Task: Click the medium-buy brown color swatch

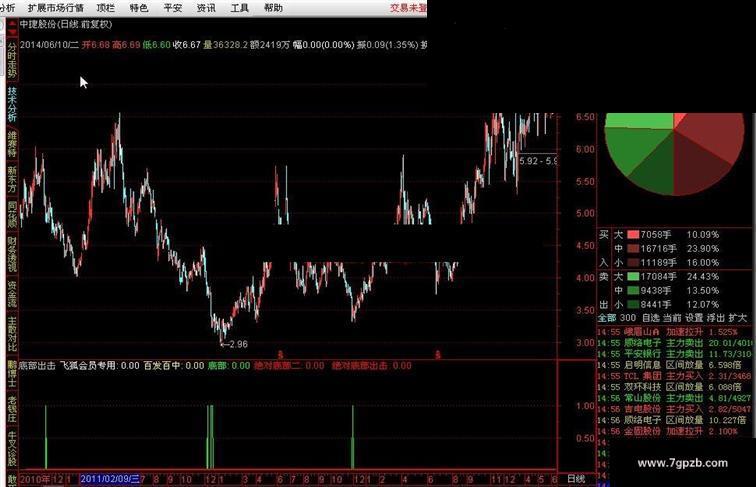Action: tap(633, 249)
